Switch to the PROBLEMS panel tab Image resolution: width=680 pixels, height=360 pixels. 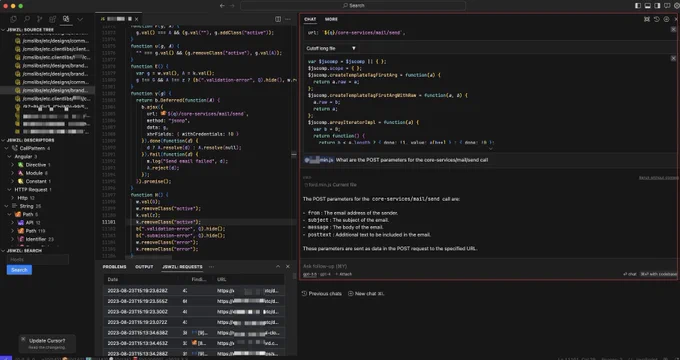pos(114,267)
